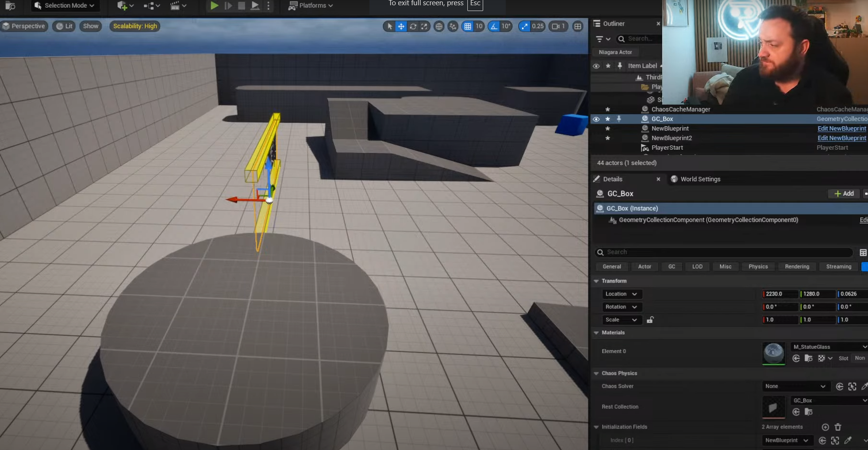Click the Add component button
Viewport: 868px width, 450px height.
click(x=844, y=193)
